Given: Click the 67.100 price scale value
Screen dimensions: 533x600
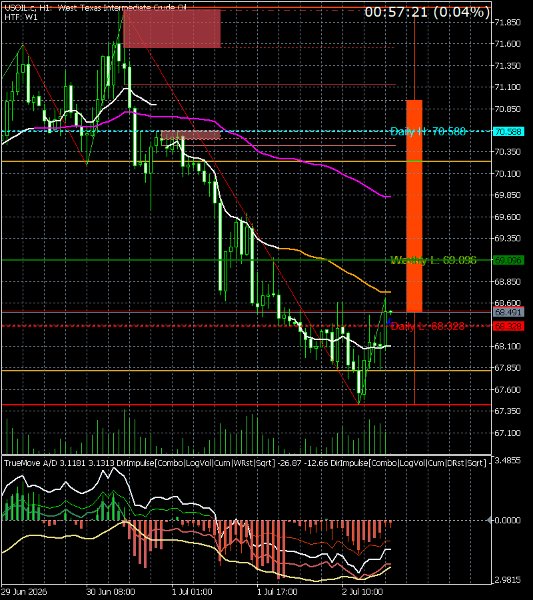Looking at the screenshot, I should click(507, 433).
